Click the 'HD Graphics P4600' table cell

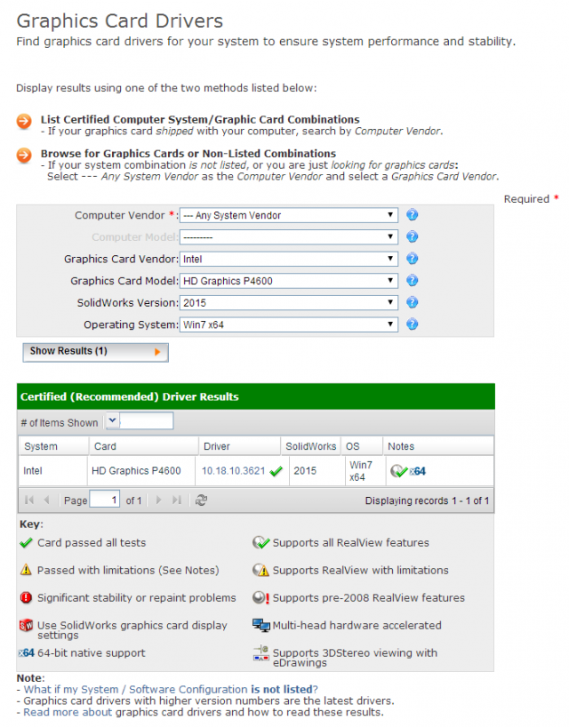[x=141, y=471]
